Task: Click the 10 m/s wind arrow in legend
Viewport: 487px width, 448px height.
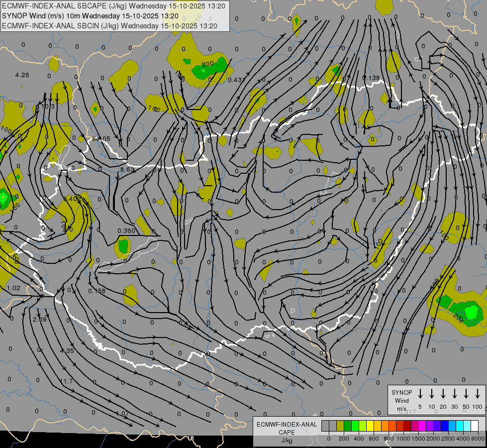Action: (431, 394)
